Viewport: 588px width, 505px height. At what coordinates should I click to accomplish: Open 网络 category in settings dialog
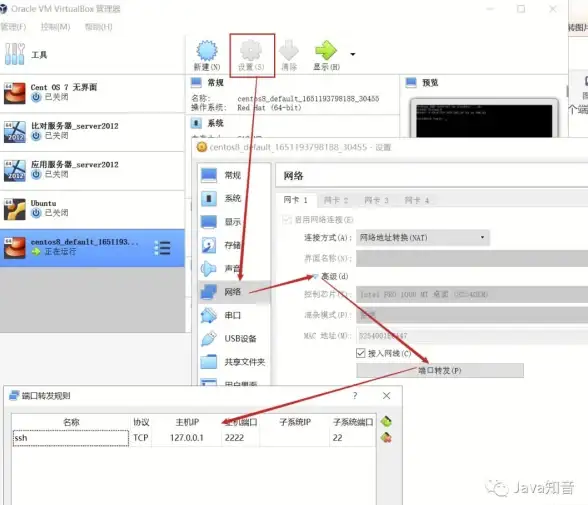(234, 292)
